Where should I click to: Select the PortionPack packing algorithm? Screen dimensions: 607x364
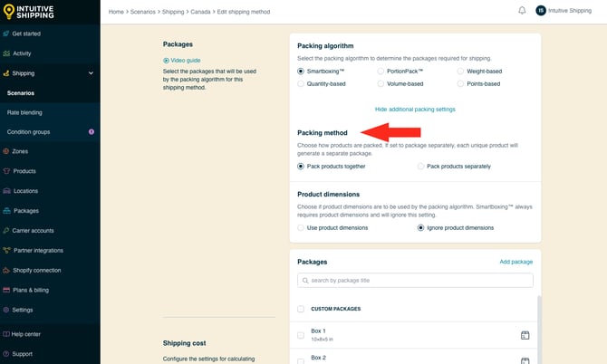(381, 72)
